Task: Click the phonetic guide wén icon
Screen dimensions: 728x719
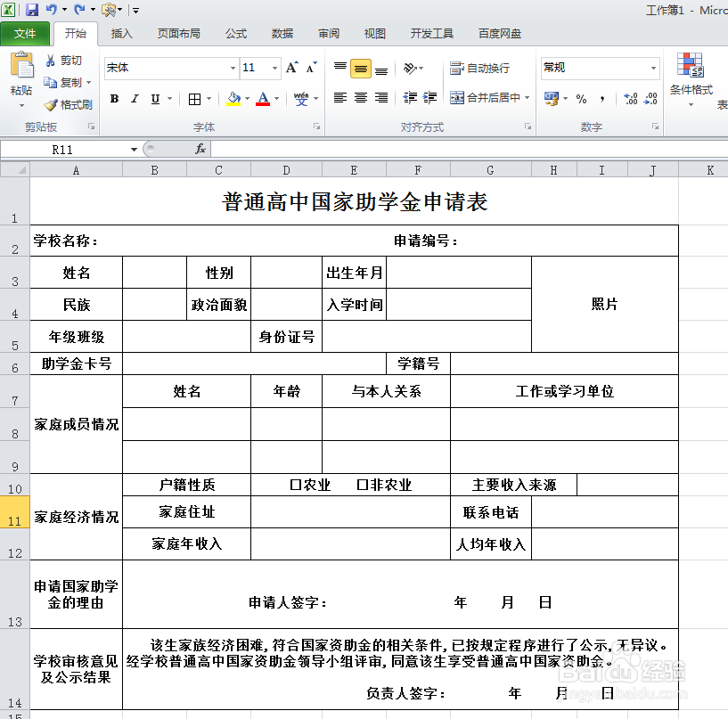Action: (x=301, y=98)
